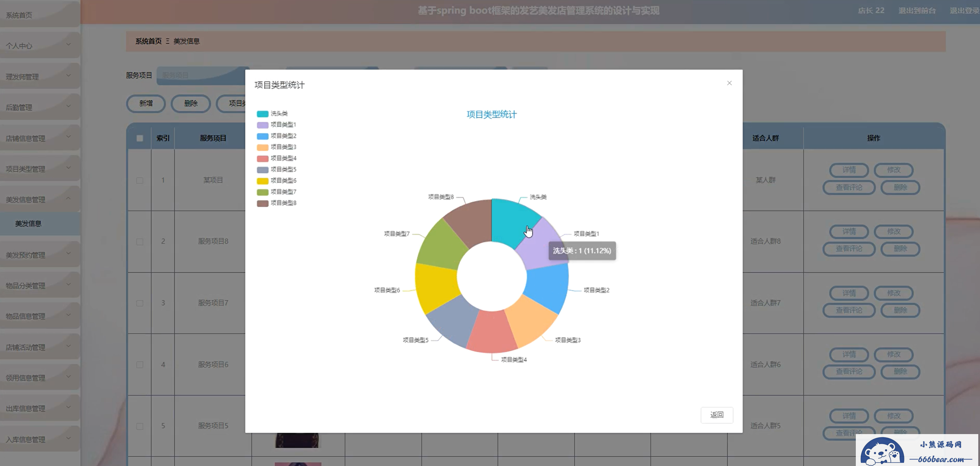Click the 项目类型4 red pie slice

coord(492,333)
